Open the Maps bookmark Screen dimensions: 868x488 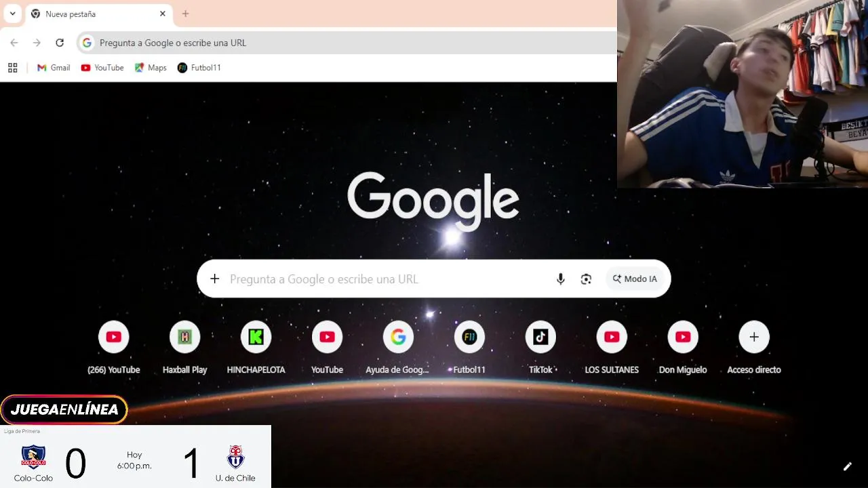pyautogui.click(x=151, y=68)
